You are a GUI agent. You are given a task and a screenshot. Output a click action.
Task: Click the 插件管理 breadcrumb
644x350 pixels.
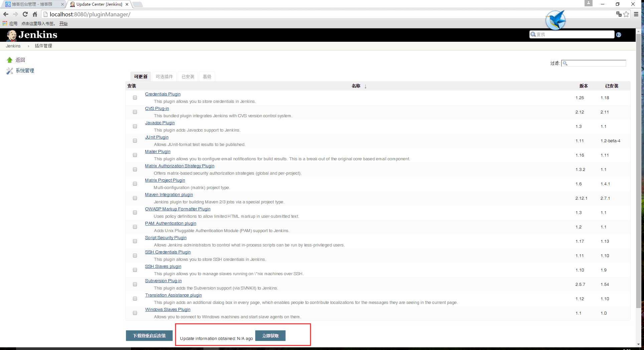[43, 46]
